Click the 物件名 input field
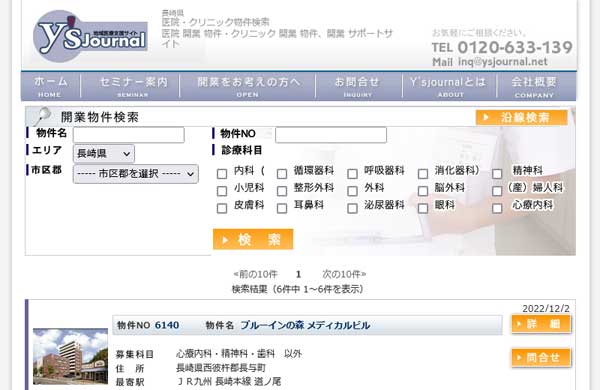Image resolution: width=600 pixels, height=390 pixels. (129, 135)
